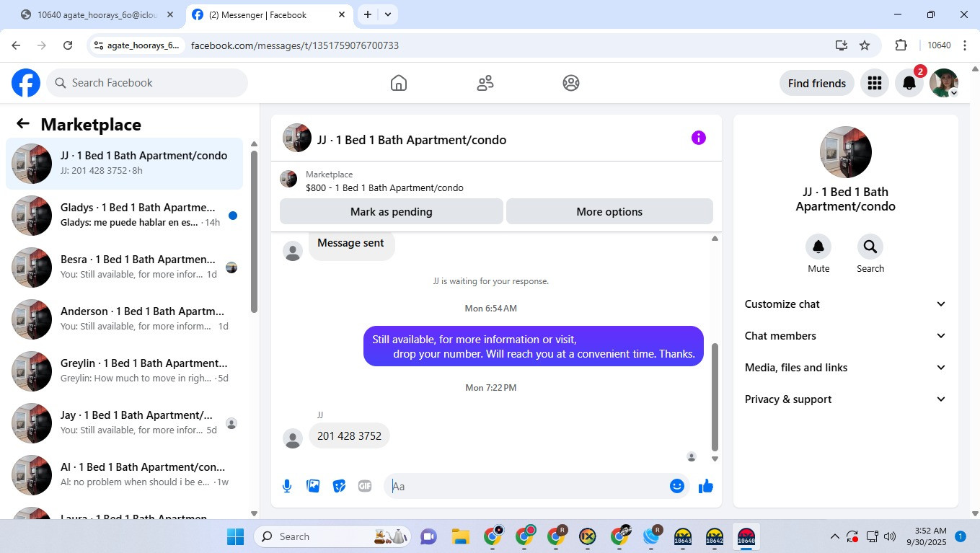The height and width of the screenshot is (553, 980).
Task: Open Gladys conversation in list
Action: pos(124,216)
